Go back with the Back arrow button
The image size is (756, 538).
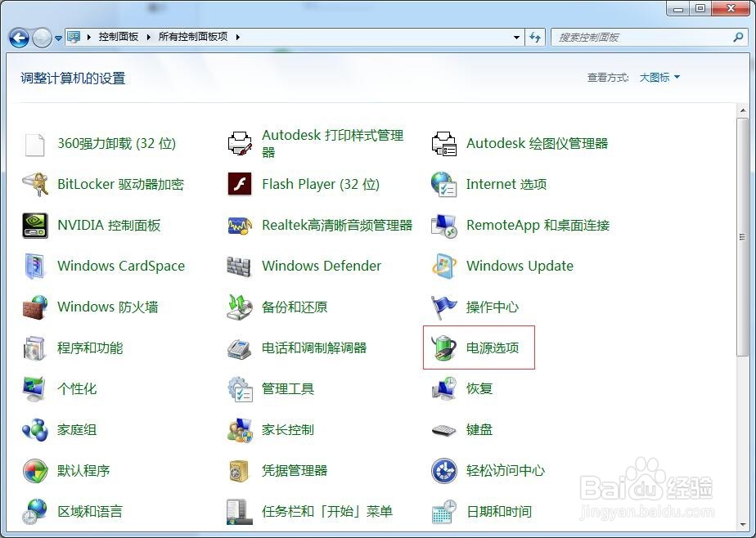[20, 38]
